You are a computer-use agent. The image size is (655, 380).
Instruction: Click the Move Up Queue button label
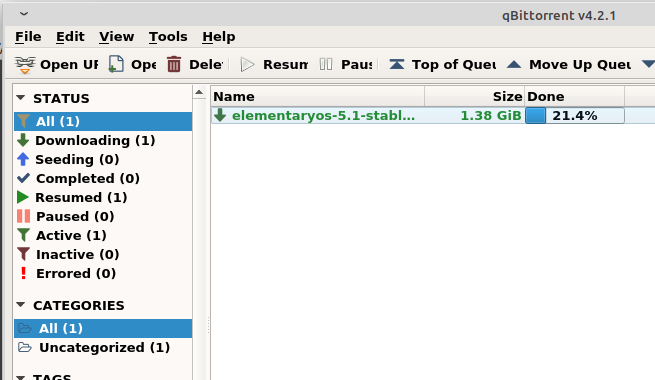tap(580, 65)
